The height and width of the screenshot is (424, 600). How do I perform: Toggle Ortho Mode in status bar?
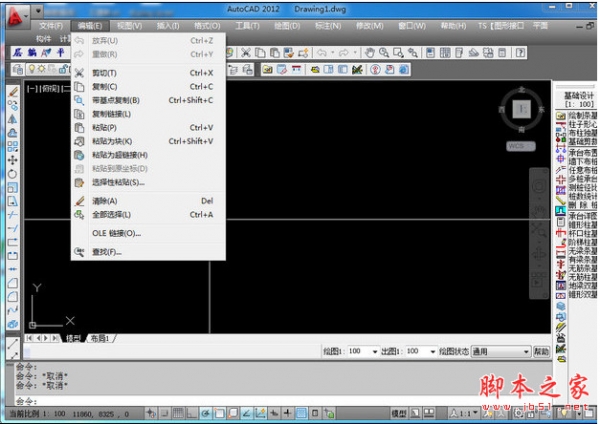[191, 414]
